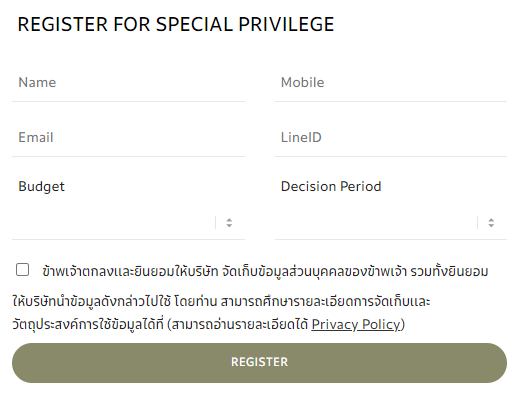Viewport: 520px width, 394px height.
Task: Open the Privacy Policy link
Action: [355, 324]
